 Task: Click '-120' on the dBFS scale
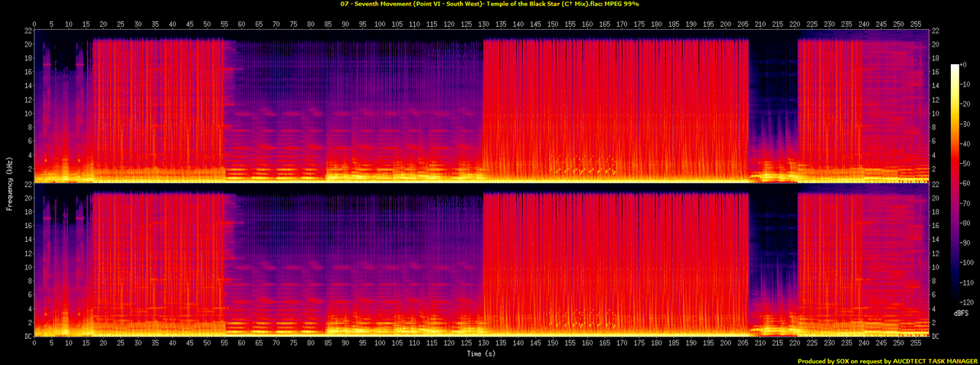[967, 301]
